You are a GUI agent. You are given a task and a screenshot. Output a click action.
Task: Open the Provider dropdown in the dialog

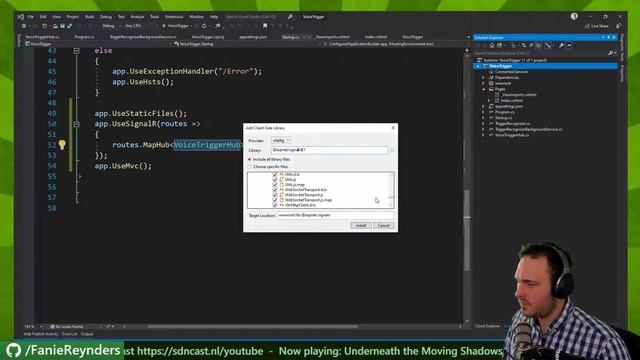(x=281, y=140)
